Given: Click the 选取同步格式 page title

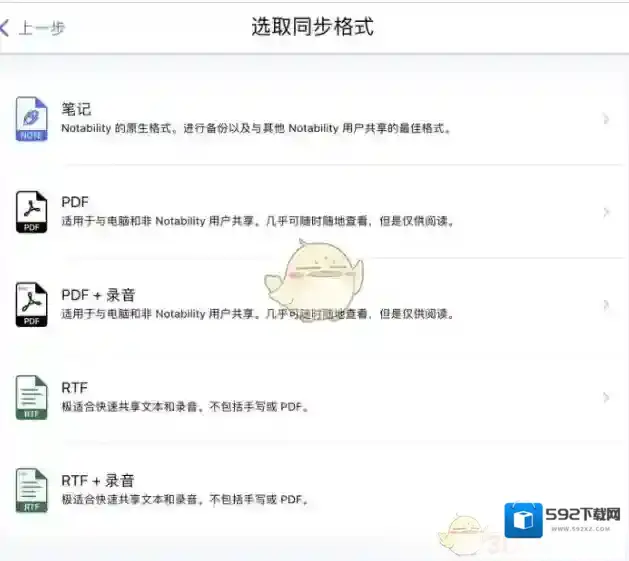Looking at the screenshot, I should pyautogui.click(x=312, y=27).
